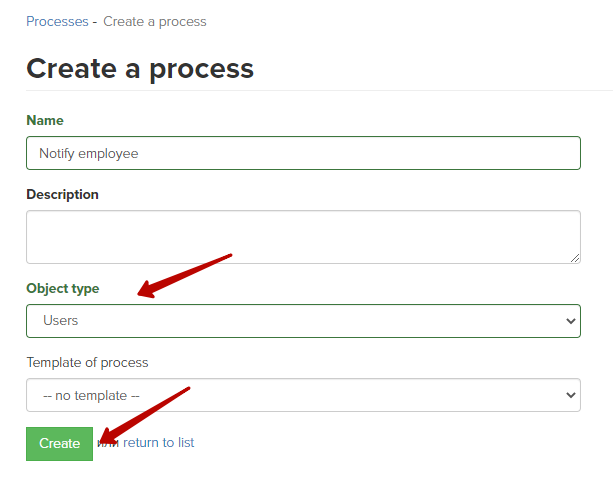Viewport: 613px width, 486px height.
Task: Click the red arrow pointing at Object type
Action: coord(185,276)
